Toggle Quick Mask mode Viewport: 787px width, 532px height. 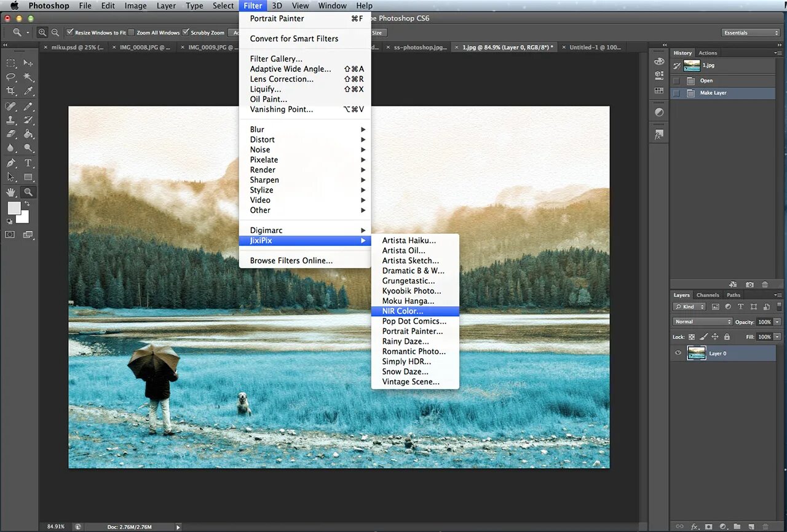tap(10, 234)
